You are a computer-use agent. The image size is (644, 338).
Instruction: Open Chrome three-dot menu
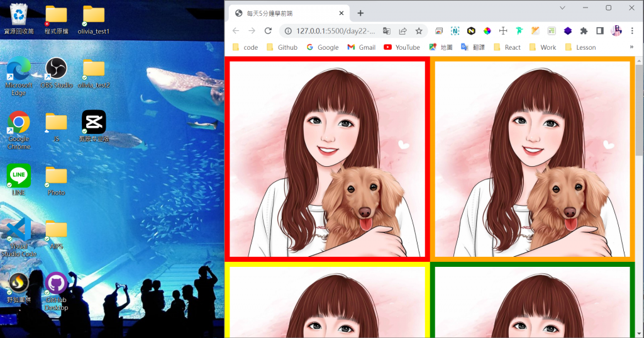click(x=632, y=31)
